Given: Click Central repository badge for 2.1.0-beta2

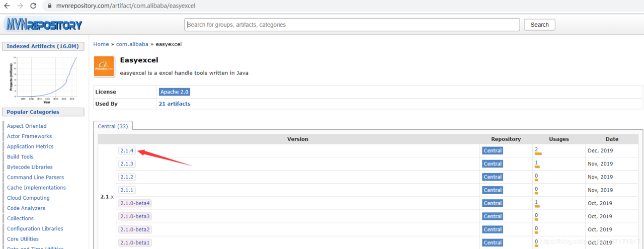Looking at the screenshot, I should [493, 229].
